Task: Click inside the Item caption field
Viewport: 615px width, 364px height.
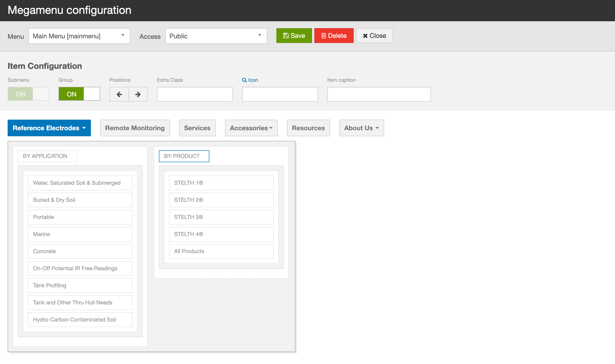Action: pyautogui.click(x=379, y=94)
